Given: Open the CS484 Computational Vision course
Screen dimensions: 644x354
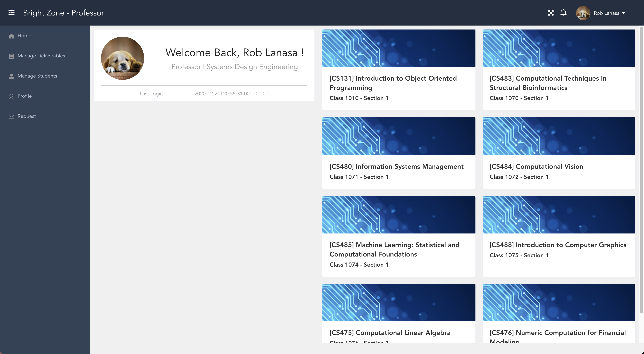Looking at the screenshot, I should point(536,167).
